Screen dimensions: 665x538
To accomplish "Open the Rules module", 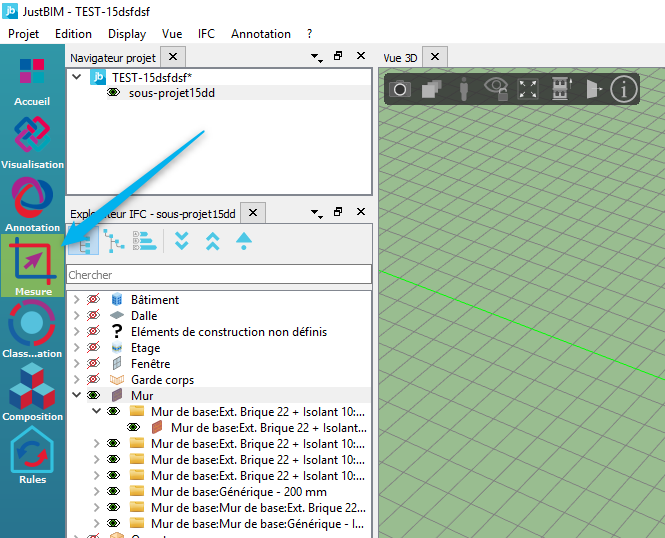I will (32, 456).
